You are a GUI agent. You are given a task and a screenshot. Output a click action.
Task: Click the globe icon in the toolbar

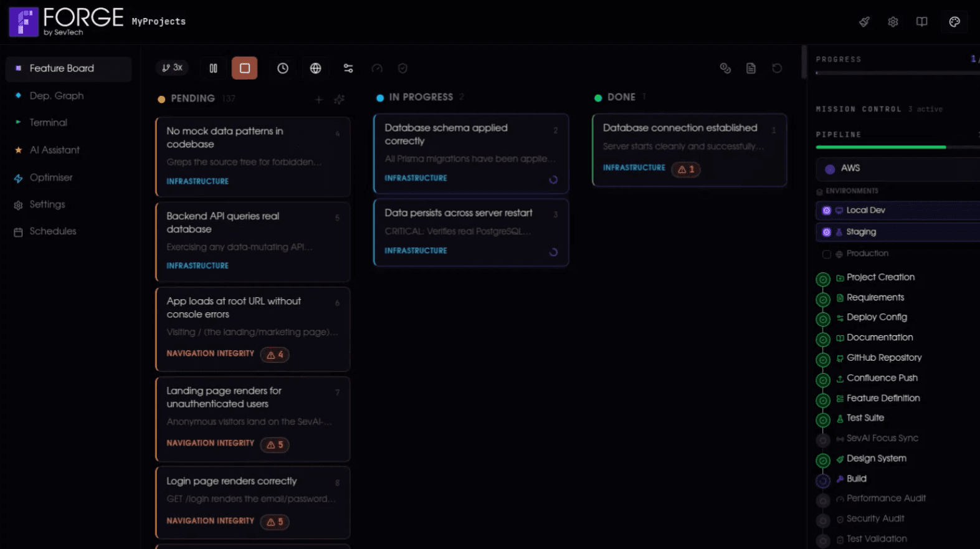316,69
